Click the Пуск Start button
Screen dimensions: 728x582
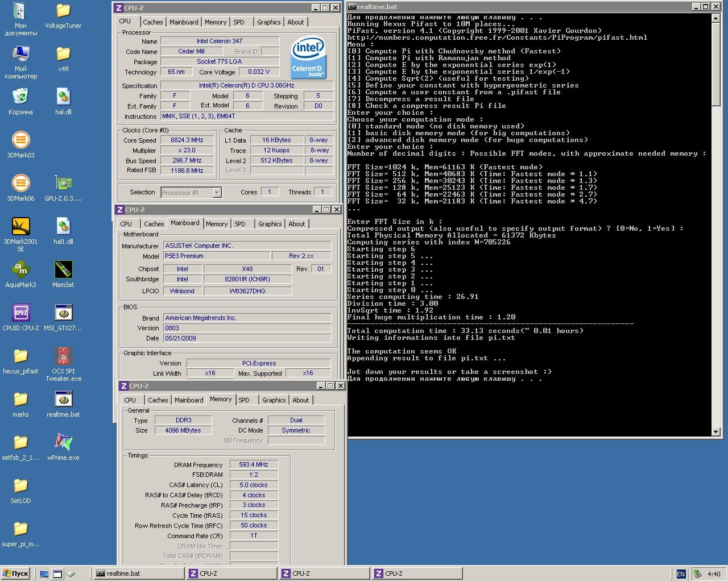click(15, 573)
